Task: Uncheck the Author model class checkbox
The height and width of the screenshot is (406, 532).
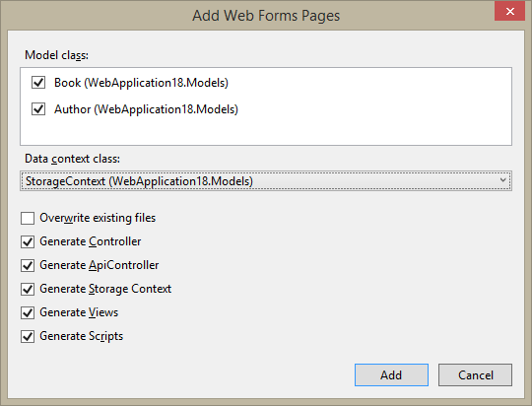Action: [38, 109]
